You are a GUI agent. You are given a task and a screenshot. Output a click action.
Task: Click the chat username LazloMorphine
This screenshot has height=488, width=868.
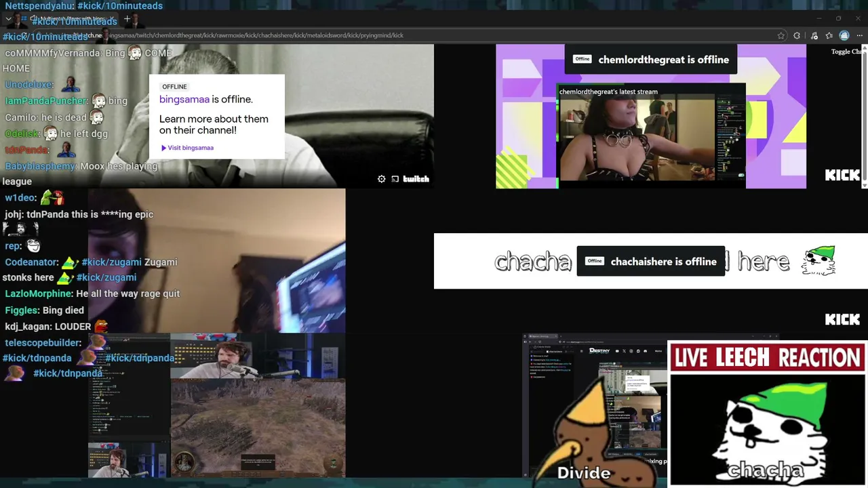coord(38,293)
